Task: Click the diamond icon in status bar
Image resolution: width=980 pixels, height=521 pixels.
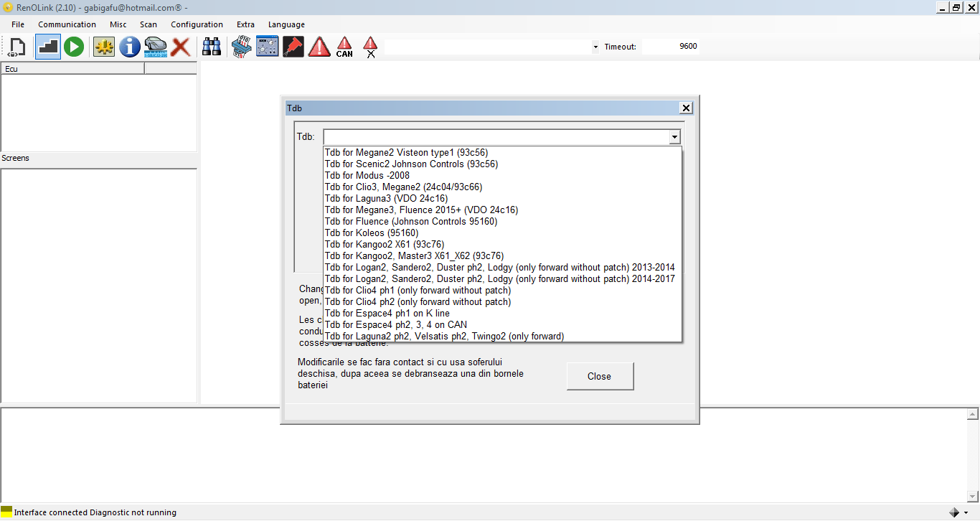Action: (954, 512)
